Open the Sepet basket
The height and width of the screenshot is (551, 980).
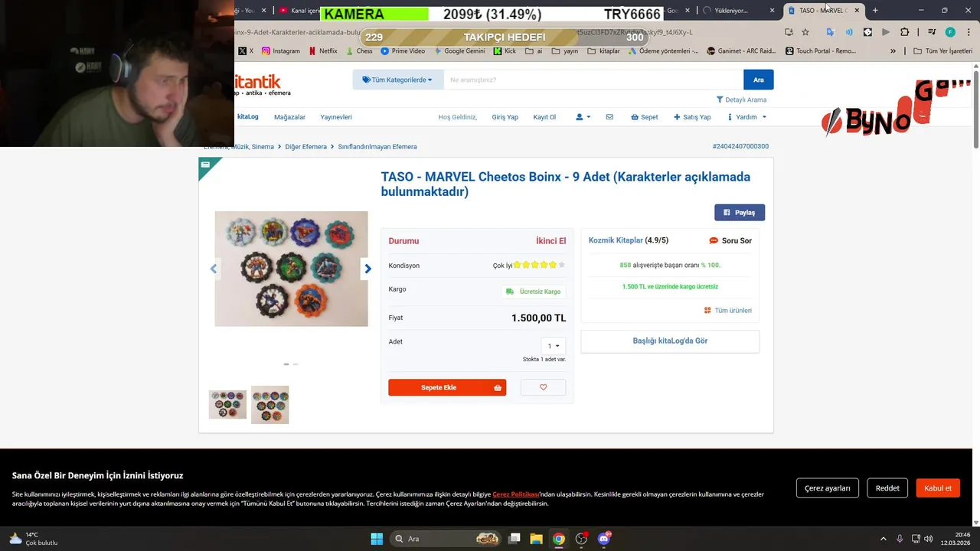coord(644,117)
